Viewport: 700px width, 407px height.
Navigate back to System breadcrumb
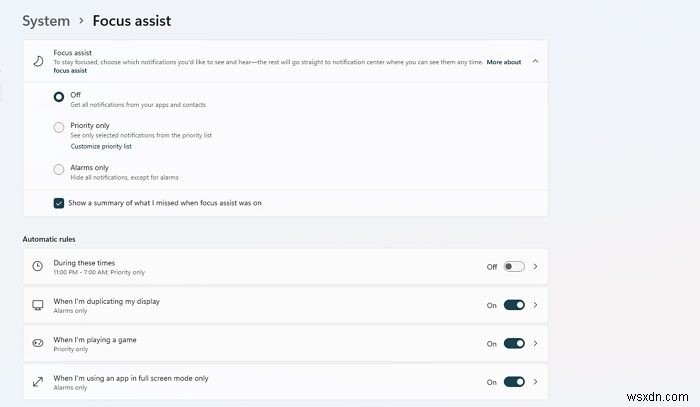click(46, 20)
